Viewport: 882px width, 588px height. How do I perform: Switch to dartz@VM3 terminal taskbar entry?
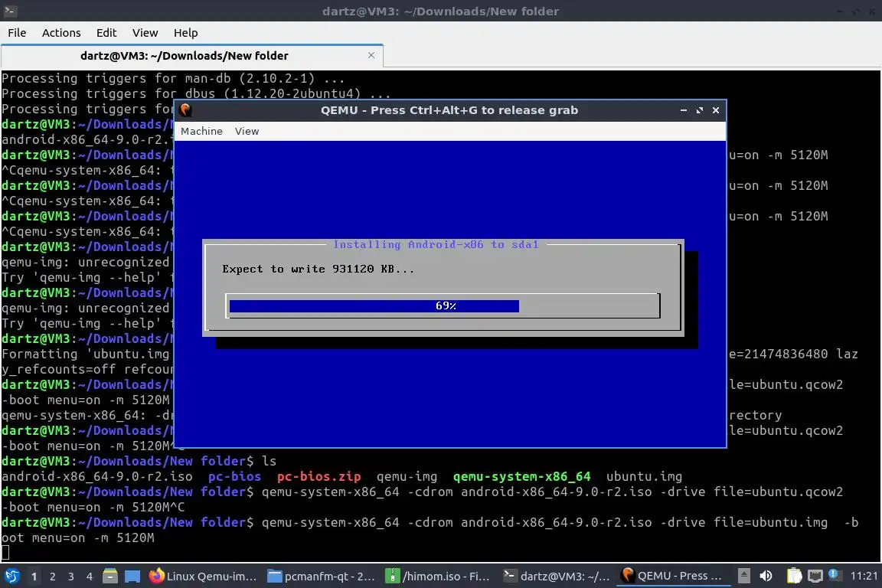557,577
